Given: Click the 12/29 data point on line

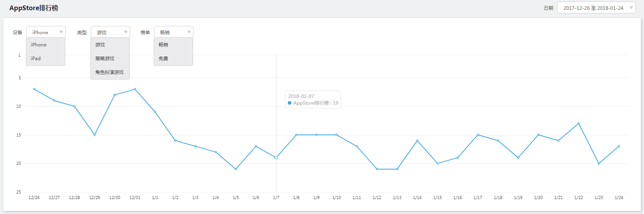Looking at the screenshot, I should (x=95, y=135).
